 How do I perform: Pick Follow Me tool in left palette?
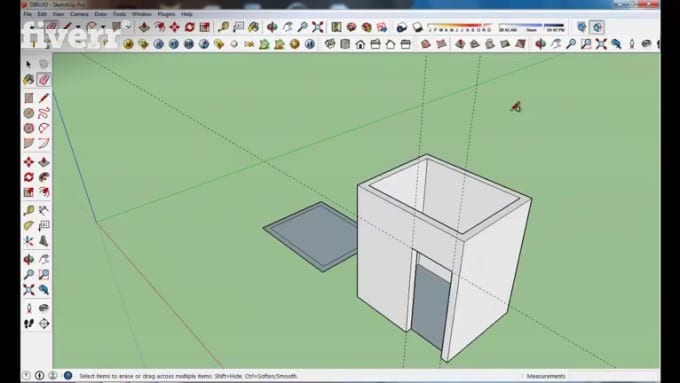tap(43, 177)
